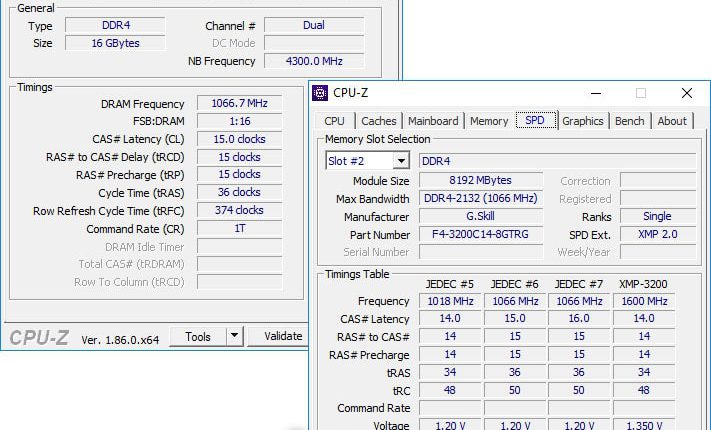This screenshot has height=430, width=711.
Task: Switch to the CPU tab
Action: tap(334, 121)
